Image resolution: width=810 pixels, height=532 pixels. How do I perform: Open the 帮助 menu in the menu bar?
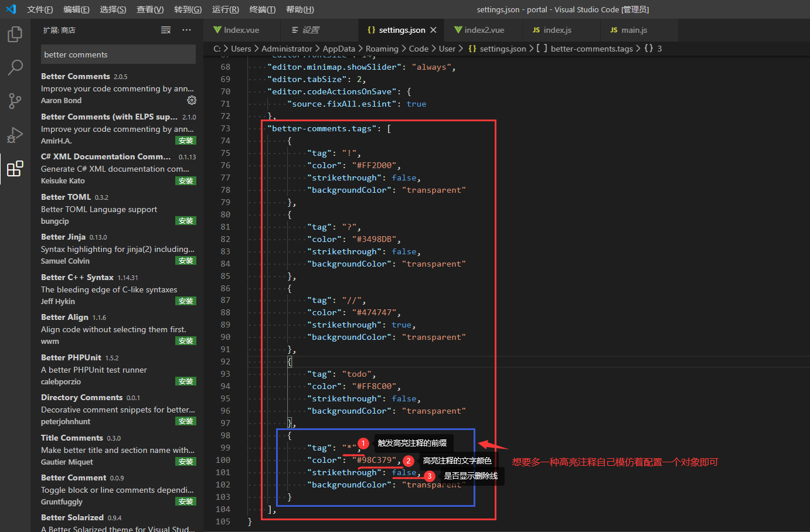[x=300, y=9]
